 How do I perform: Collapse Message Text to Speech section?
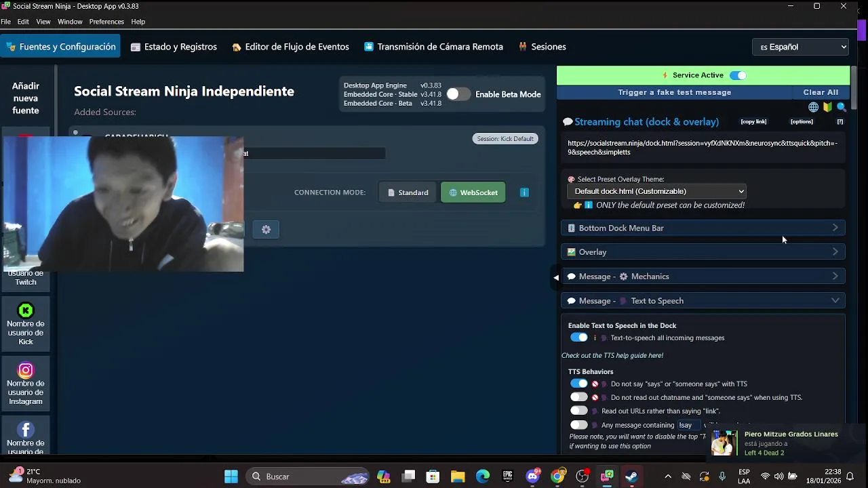[x=703, y=301]
